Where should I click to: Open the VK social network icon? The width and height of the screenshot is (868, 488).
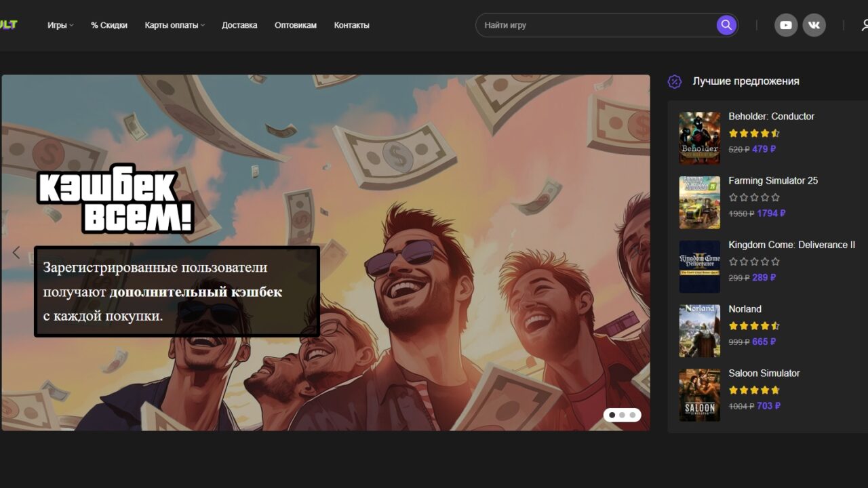pos(814,25)
